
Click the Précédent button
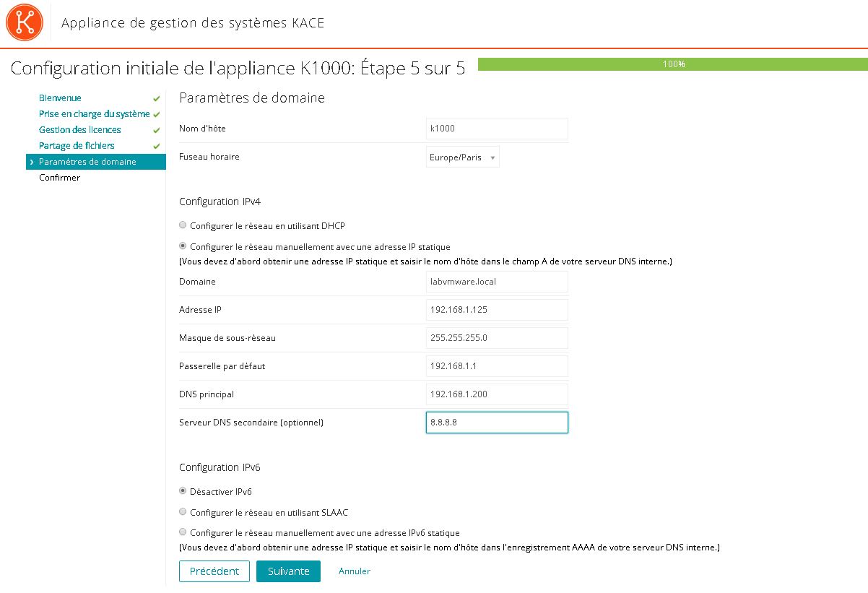(x=214, y=571)
